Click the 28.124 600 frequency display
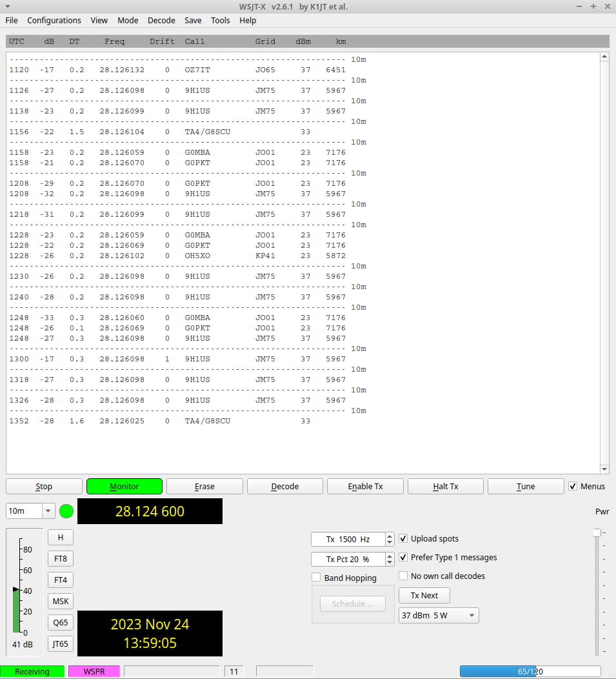 pyautogui.click(x=150, y=511)
